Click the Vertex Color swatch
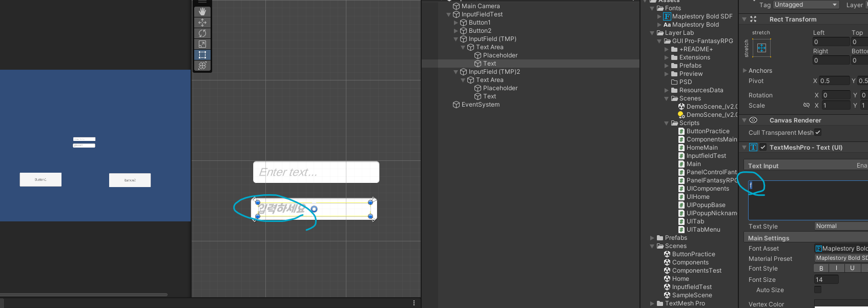Screen dimensions: 868x308 point(841,304)
